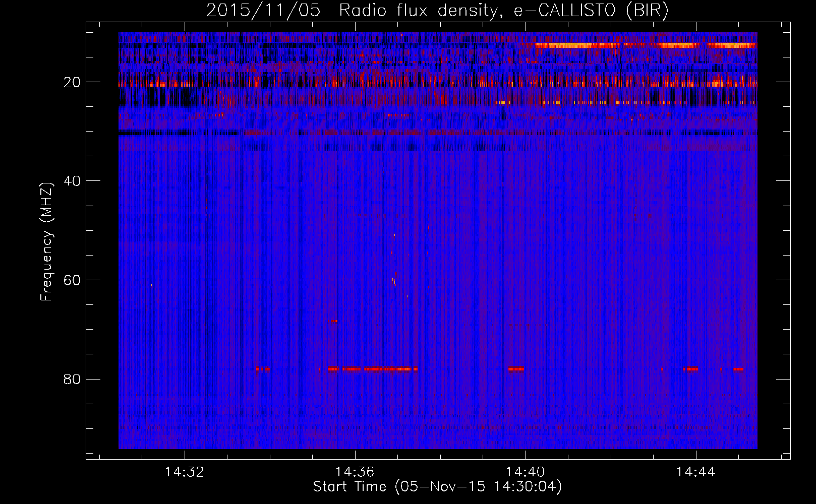Click the small red dash near 68 MHz

(x=334, y=321)
